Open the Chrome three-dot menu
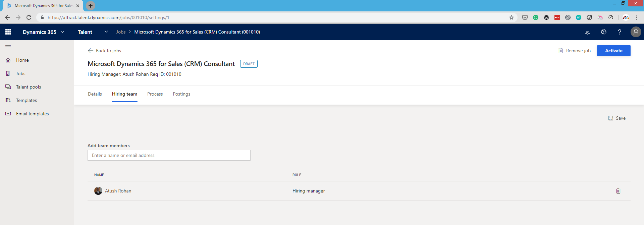Viewport: 644px width, 225px height. [637, 17]
